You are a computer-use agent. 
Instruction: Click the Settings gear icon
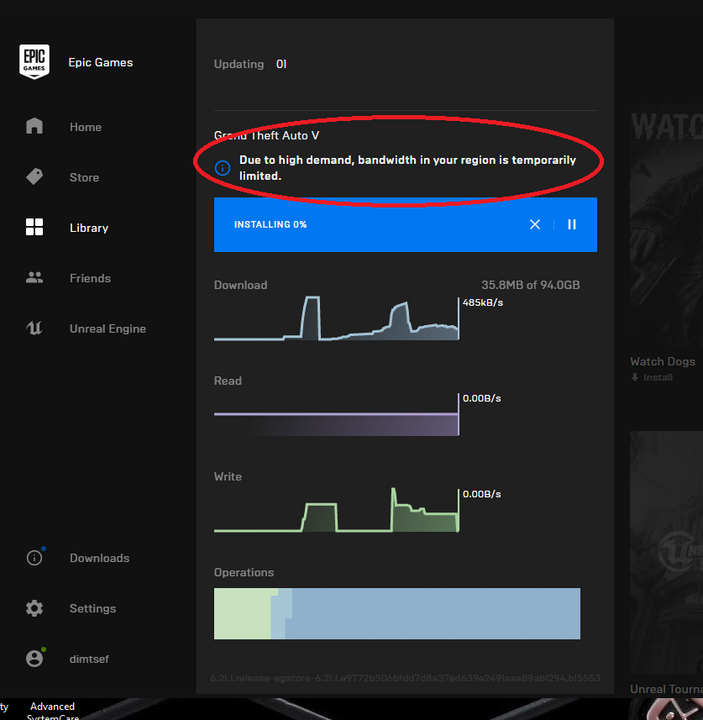tap(34, 608)
